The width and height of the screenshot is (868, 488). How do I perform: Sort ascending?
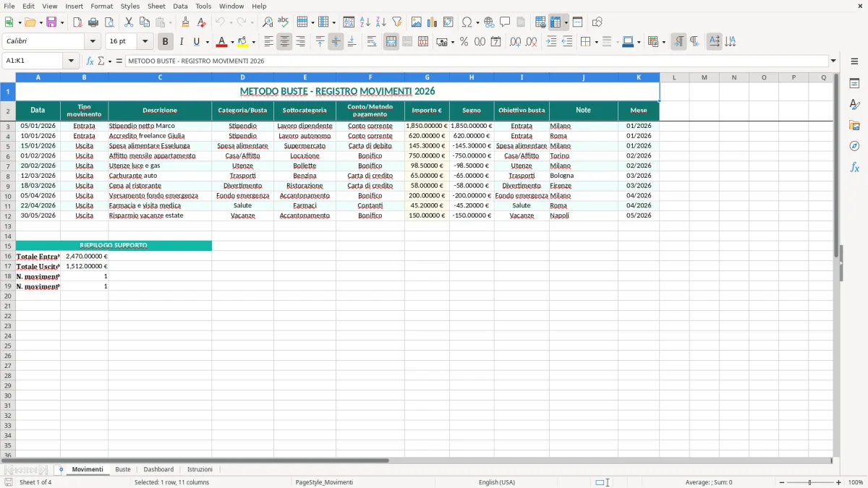point(365,22)
